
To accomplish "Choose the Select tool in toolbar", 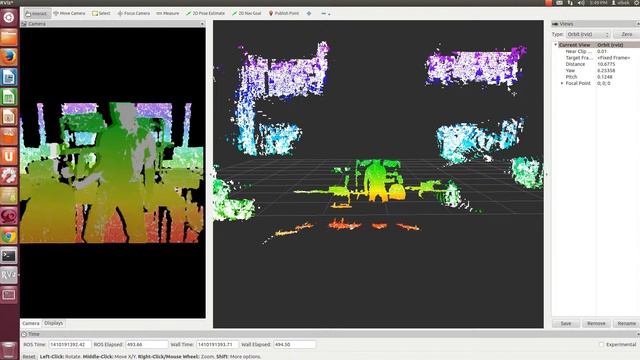I will [x=101, y=13].
